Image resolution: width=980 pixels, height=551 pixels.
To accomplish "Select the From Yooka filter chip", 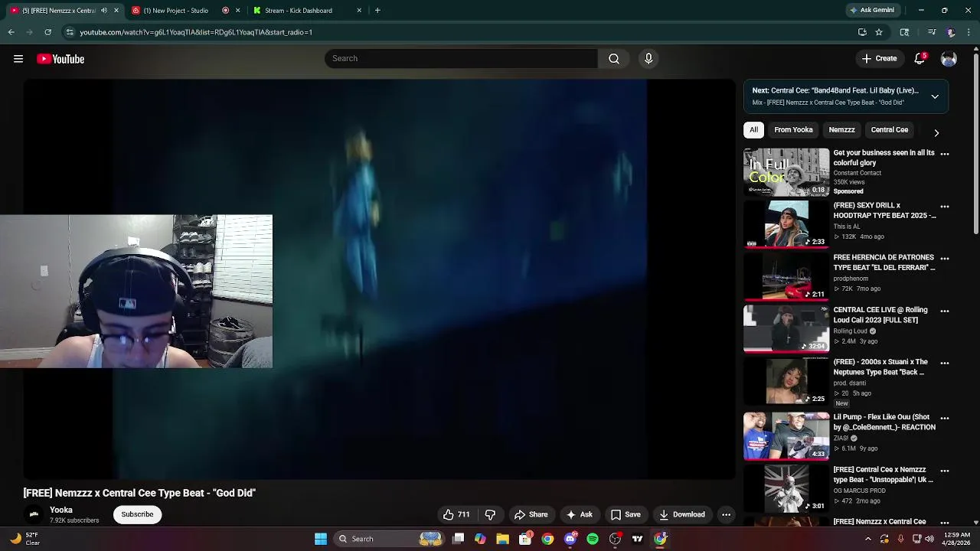I will pyautogui.click(x=793, y=130).
